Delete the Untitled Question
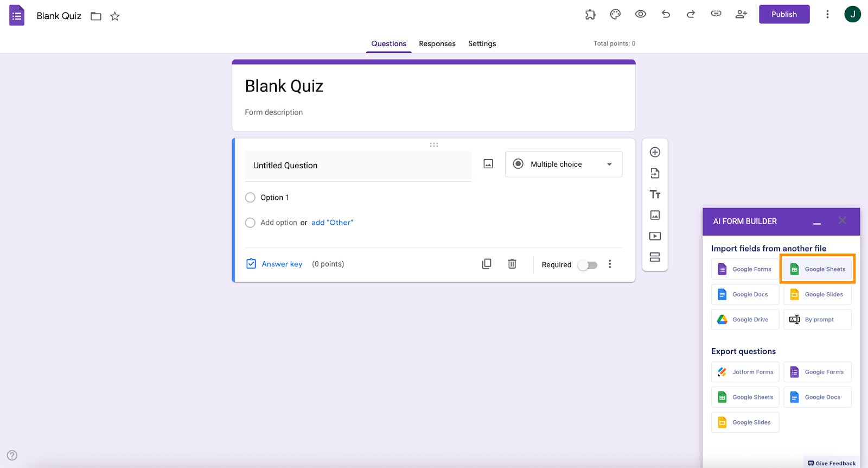The width and height of the screenshot is (868, 468). point(512,264)
